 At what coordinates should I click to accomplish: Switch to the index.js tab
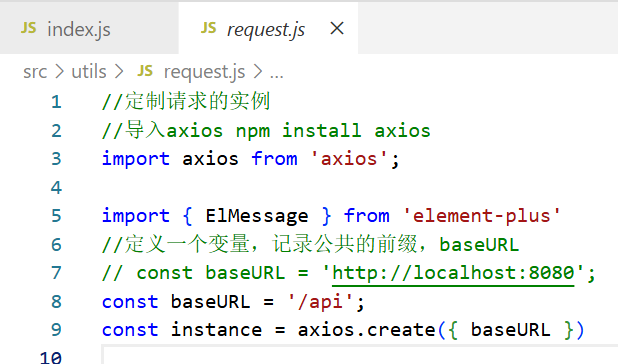[x=89, y=28]
